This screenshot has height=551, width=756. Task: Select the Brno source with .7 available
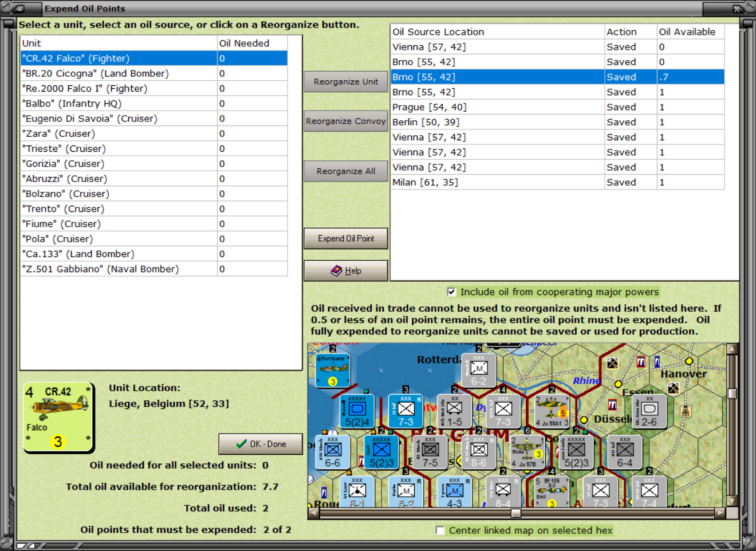[558, 77]
